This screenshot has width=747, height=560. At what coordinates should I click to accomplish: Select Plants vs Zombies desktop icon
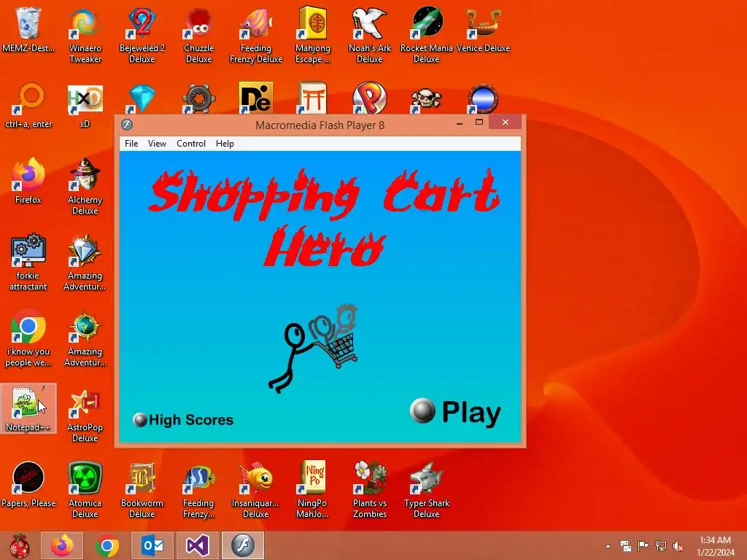370,490
